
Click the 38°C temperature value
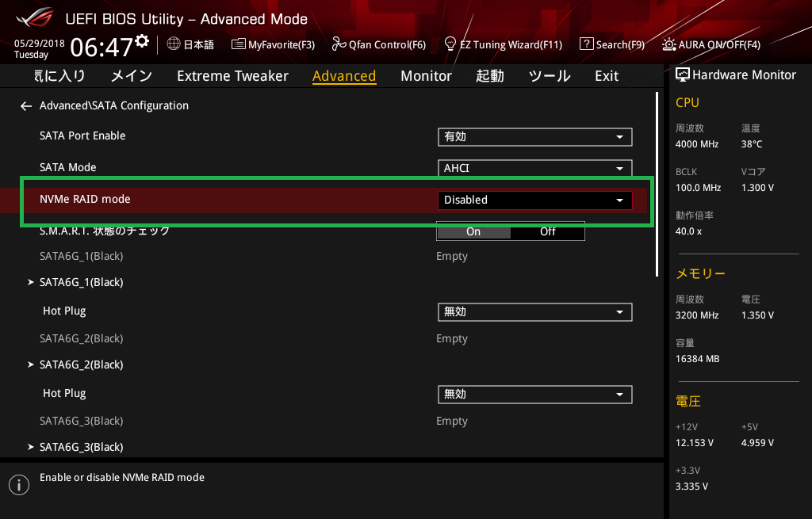(752, 144)
